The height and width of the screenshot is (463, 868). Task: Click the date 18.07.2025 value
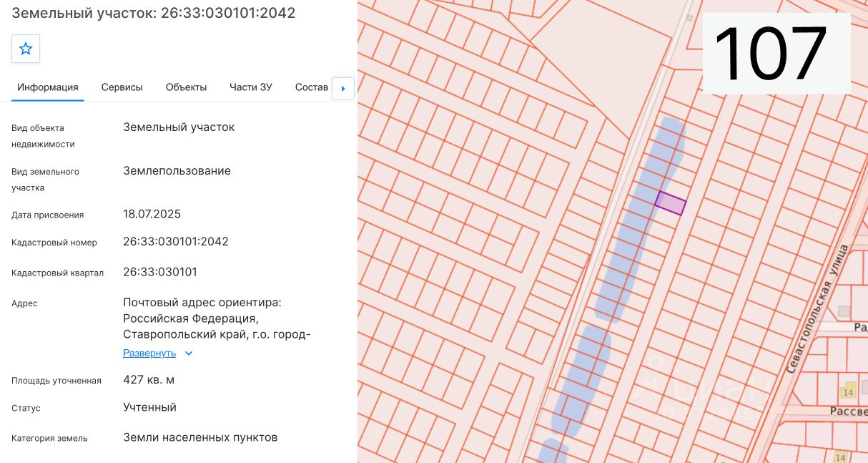click(152, 214)
